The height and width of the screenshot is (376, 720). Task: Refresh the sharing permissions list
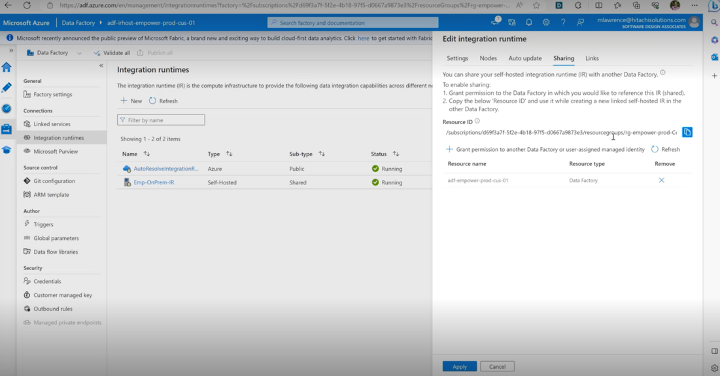click(665, 149)
